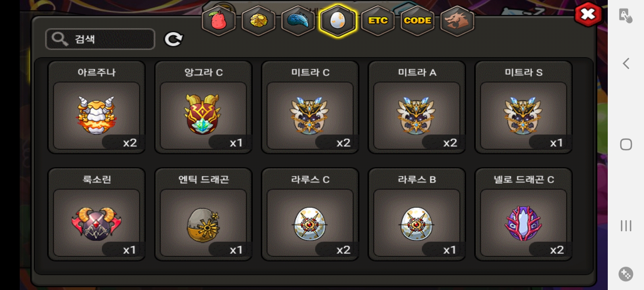644x290 pixels.
Task: Open the ETC items tab
Action: [378, 21]
